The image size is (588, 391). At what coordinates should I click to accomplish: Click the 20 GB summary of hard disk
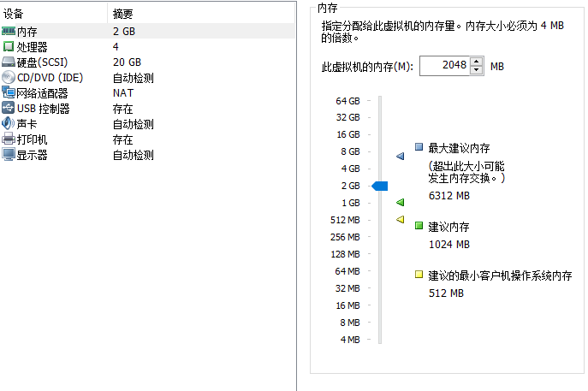[127, 62]
